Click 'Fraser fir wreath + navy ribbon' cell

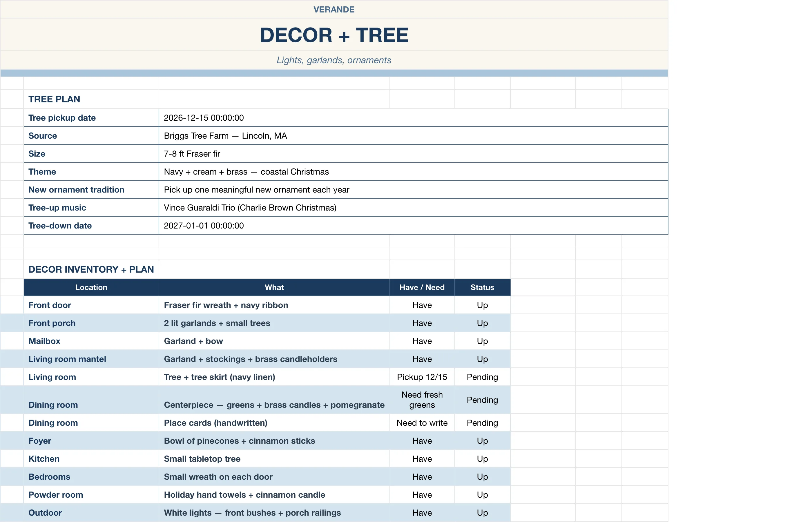pos(274,305)
